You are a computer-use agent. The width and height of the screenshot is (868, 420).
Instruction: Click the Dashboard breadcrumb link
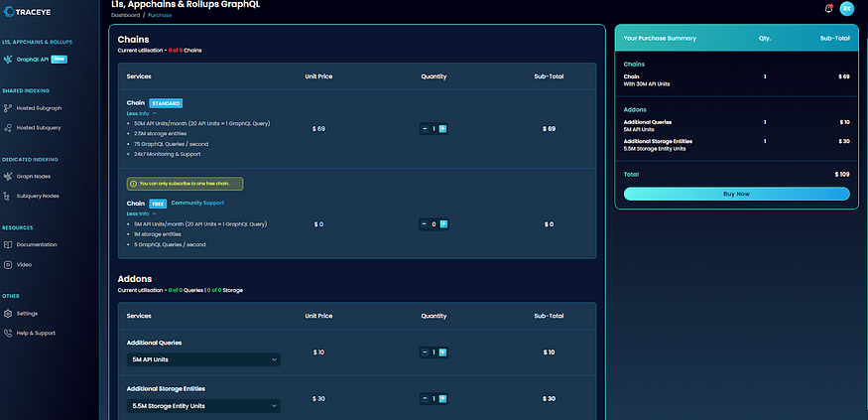click(125, 15)
